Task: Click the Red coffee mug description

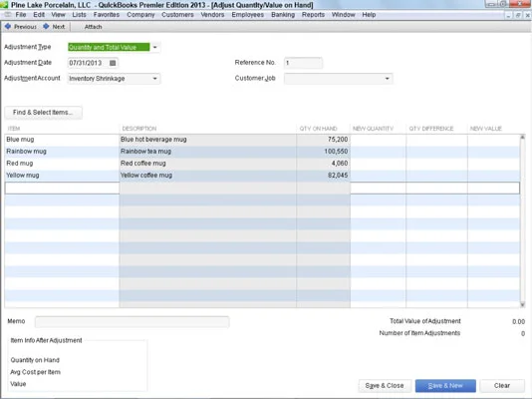Action: coord(143,164)
